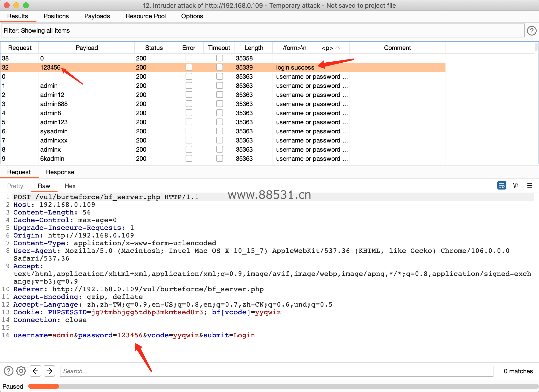Click the Connection: close header
The height and width of the screenshot is (392, 539).
[x=50, y=320]
